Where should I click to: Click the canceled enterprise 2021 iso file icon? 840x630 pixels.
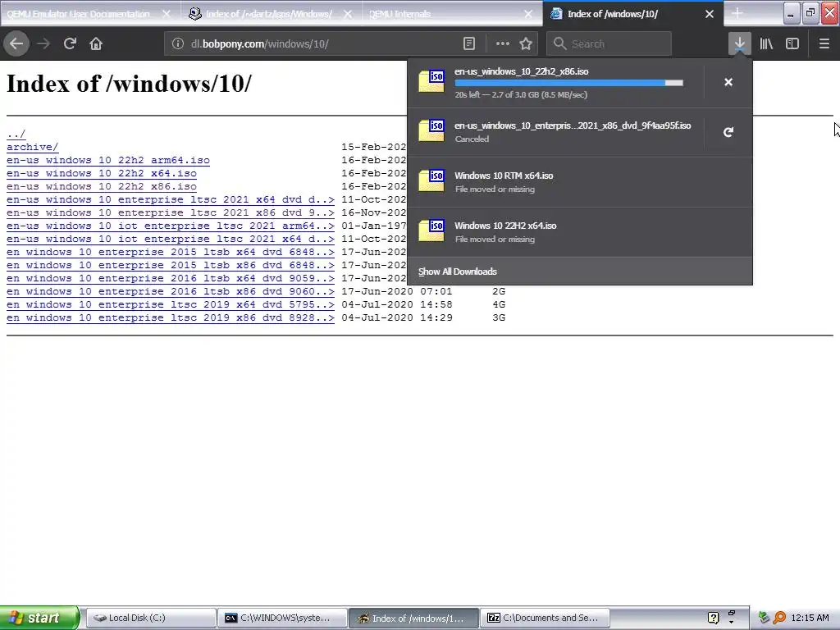pyautogui.click(x=431, y=130)
